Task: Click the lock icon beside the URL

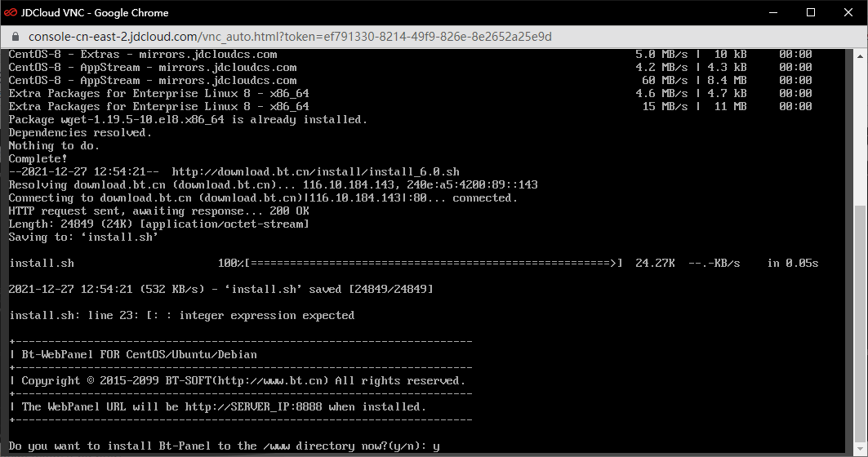Action: click(x=16, y=37)
